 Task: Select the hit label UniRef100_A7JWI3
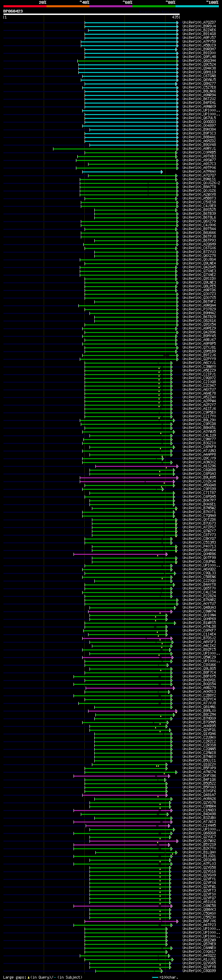coord(199,822)
